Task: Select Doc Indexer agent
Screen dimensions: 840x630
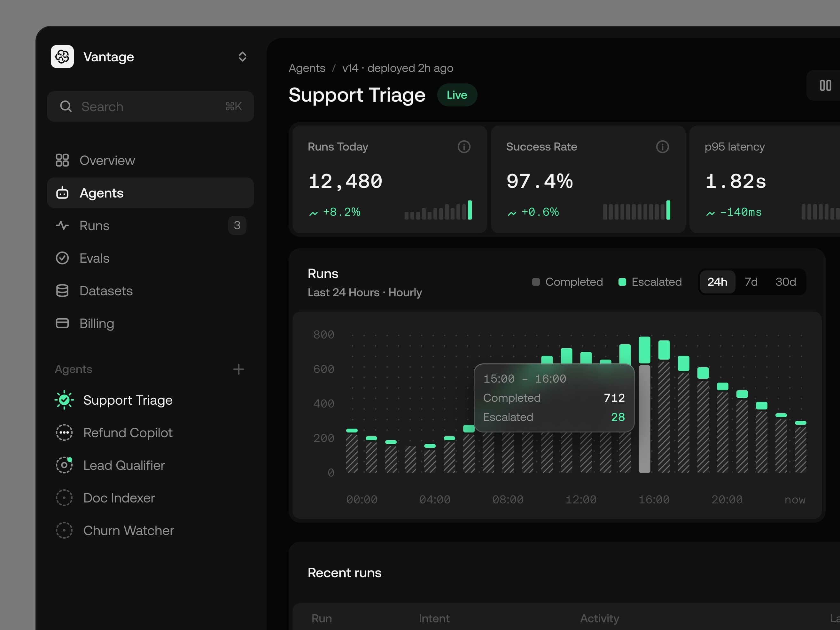Action: tap(150, 498)
